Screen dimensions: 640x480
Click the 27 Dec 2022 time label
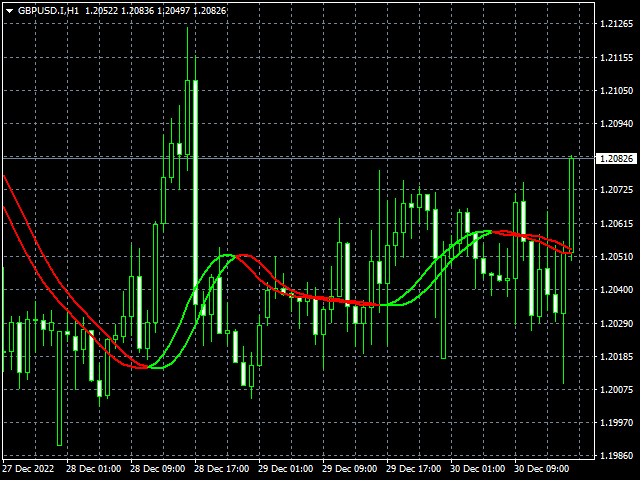(28, 469)
